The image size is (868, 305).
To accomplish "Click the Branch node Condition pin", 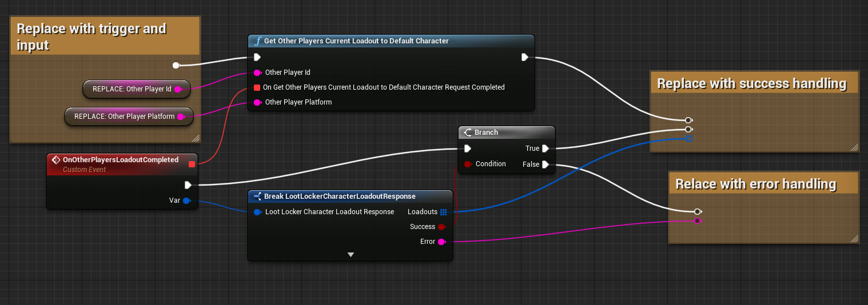I will pos(468,164).
